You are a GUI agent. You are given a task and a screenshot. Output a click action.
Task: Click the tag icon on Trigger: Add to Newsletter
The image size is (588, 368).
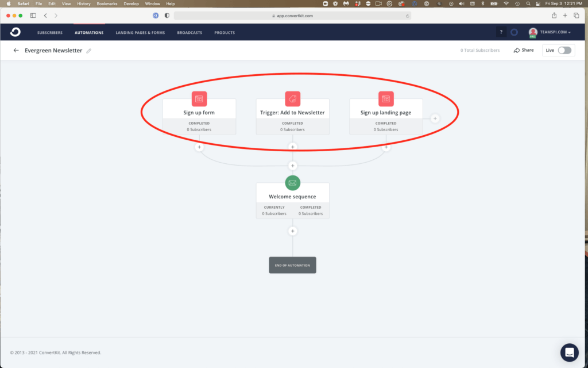292,99
